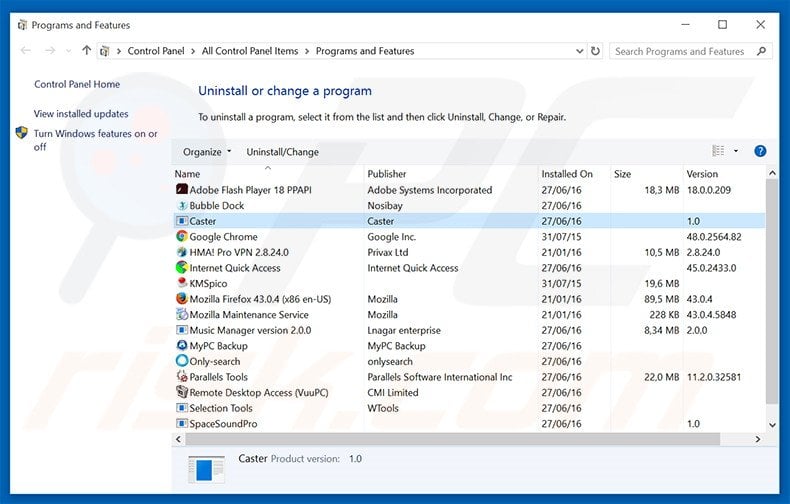Click the Lnagar enterprise publisher cell

click(404, 331)
